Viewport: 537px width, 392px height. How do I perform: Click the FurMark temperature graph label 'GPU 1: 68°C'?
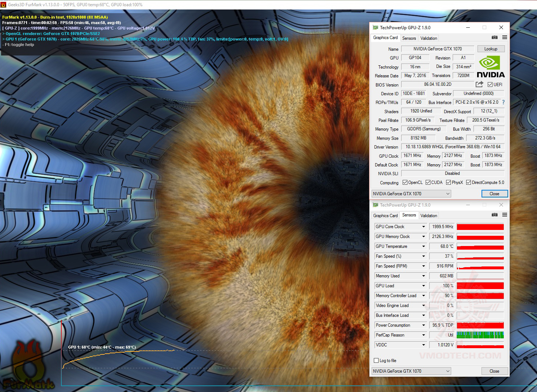pyautogui.click(x=79, y=347)
